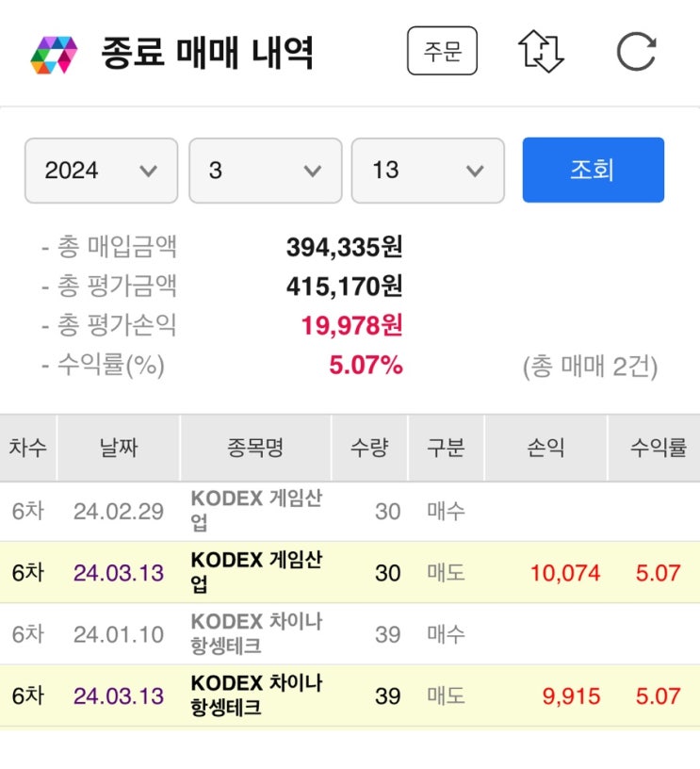This screenshot has width=700, height=769.
Task: Select the 날짜 column header
Action: coord(119,448)
